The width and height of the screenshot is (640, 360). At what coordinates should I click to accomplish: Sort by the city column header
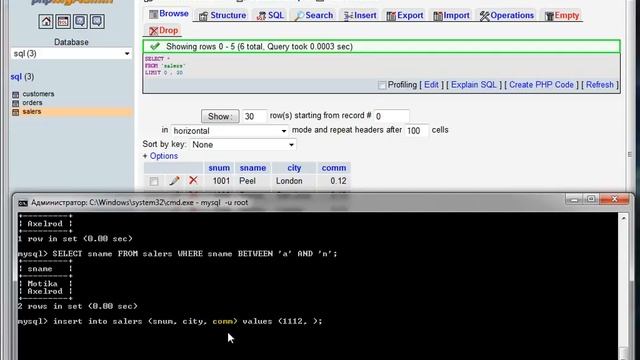point(294,168)
